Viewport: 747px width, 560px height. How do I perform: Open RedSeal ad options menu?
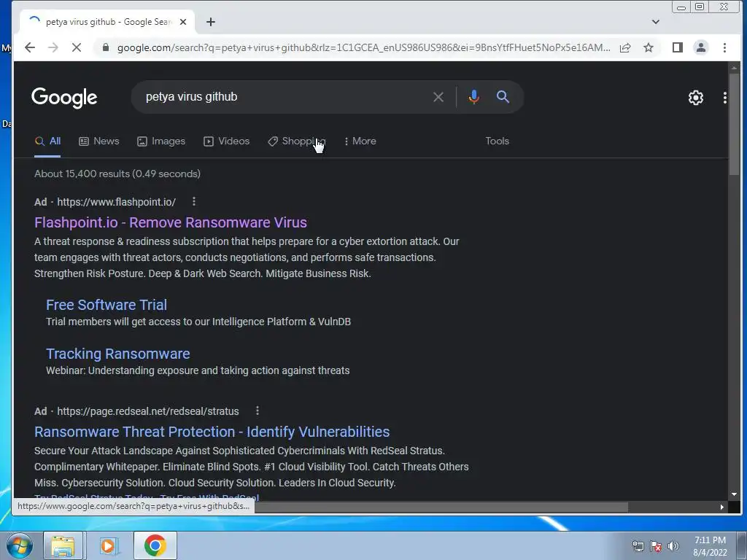tap(258, 411)
